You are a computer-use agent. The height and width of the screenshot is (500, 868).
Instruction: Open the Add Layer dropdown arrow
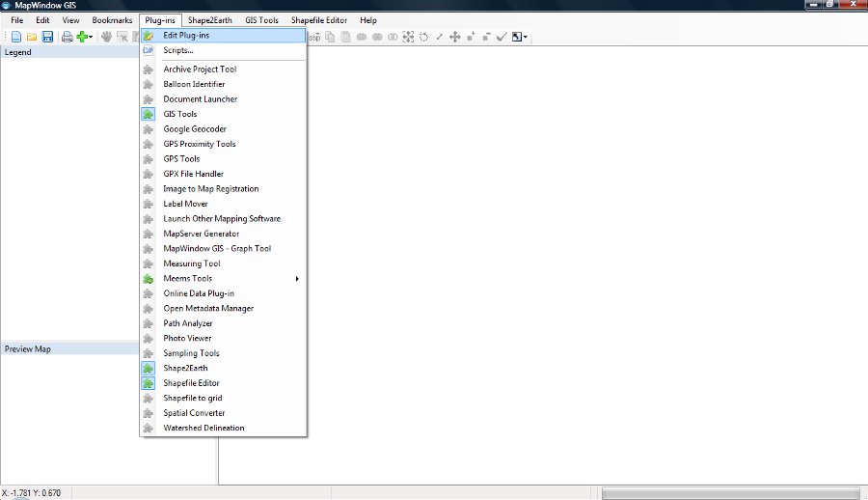point(91,37)
